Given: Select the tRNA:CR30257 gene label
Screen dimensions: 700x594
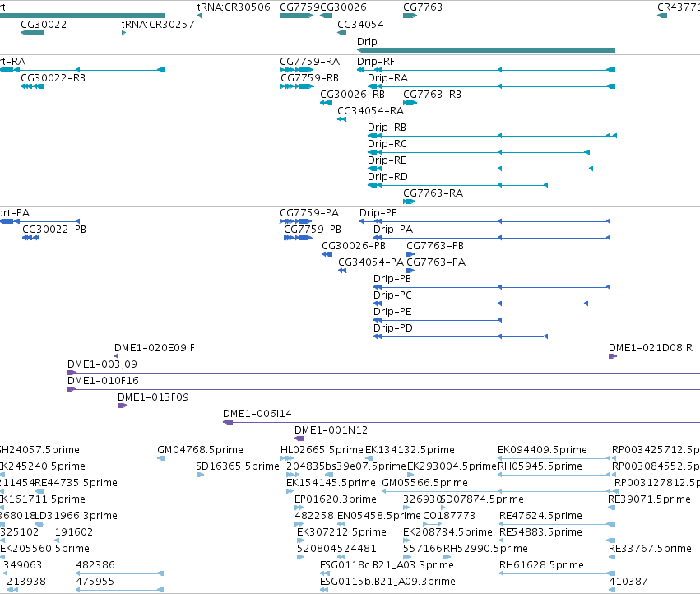Looking at the screenshot, I should point(158,24).
